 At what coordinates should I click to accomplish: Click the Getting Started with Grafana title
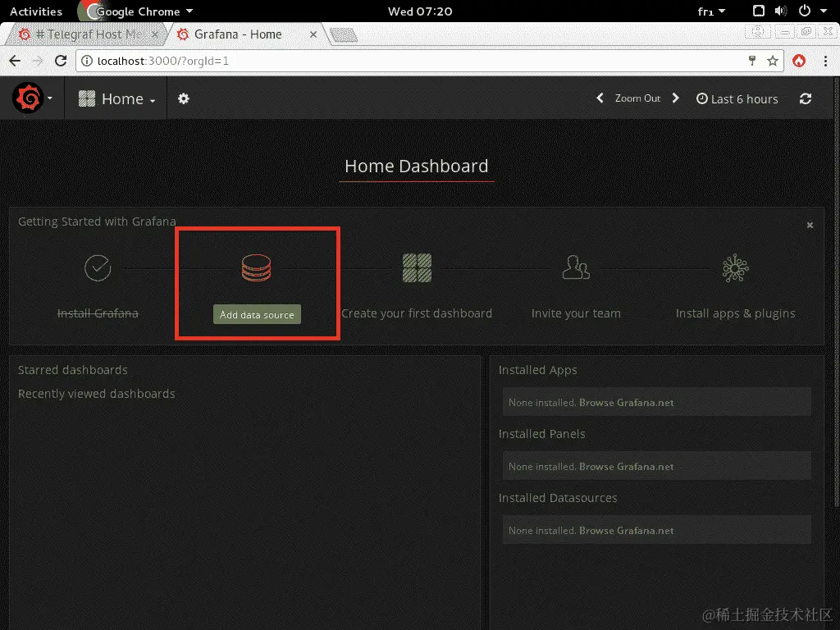(x=97, y=221)
